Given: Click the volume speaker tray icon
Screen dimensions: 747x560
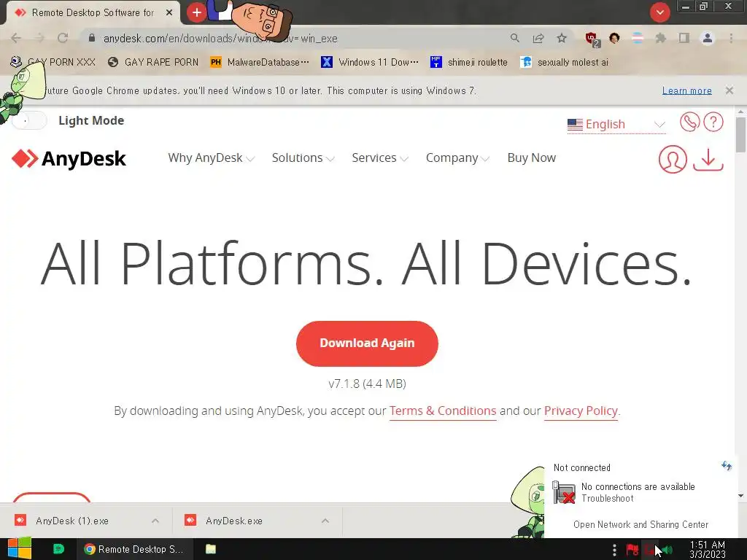Looking at the screenshot, I should [x=667, y=550].
